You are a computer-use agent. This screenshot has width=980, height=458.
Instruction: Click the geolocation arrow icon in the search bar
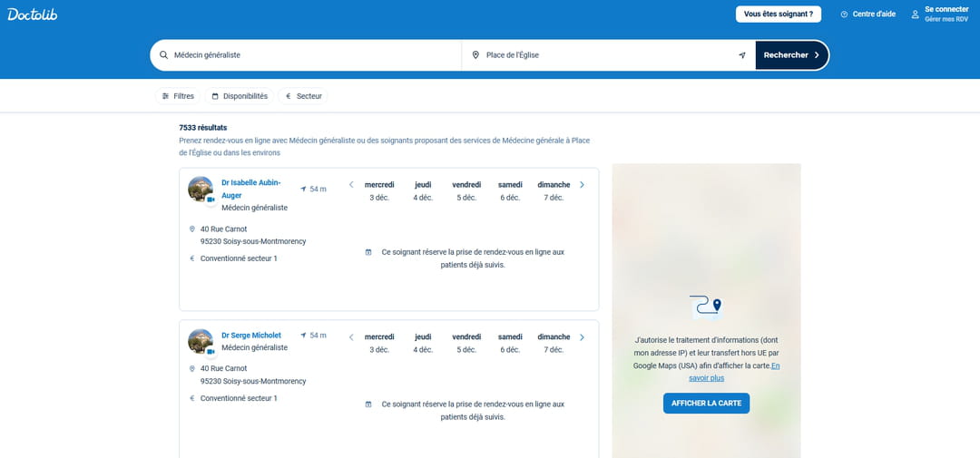(741, 55)
